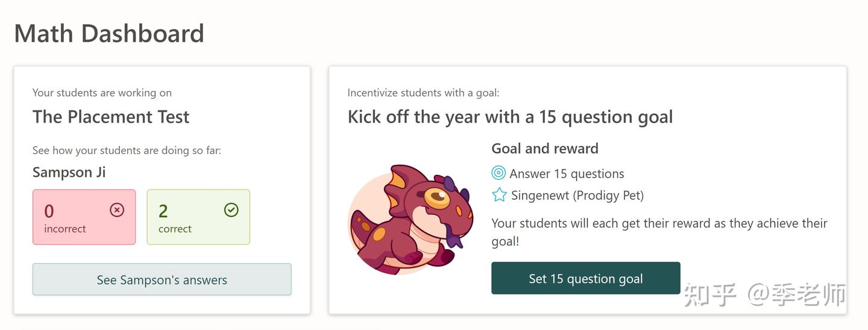Click the Goal and reward heading
868x330 pixels.
click(545, 149)
